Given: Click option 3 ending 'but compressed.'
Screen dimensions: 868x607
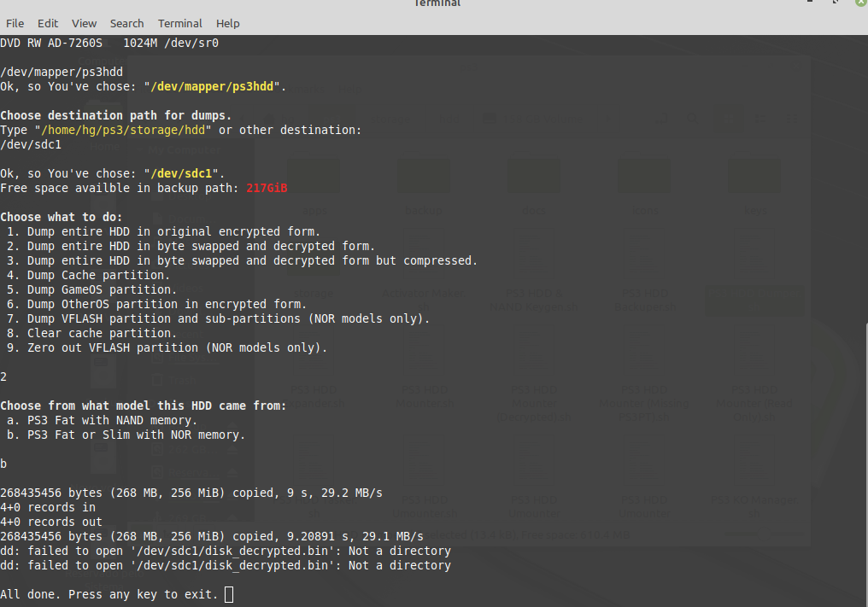Looking at the screenshot, I should (242, 260).
